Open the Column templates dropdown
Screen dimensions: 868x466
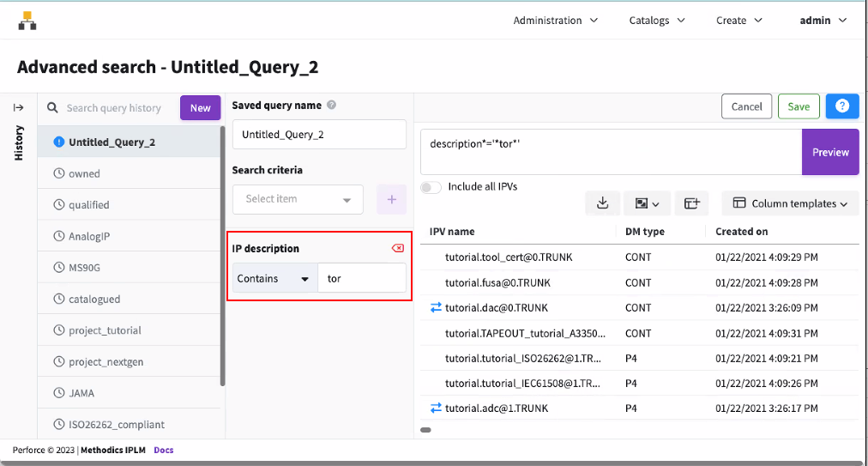(x=790, y=203)
